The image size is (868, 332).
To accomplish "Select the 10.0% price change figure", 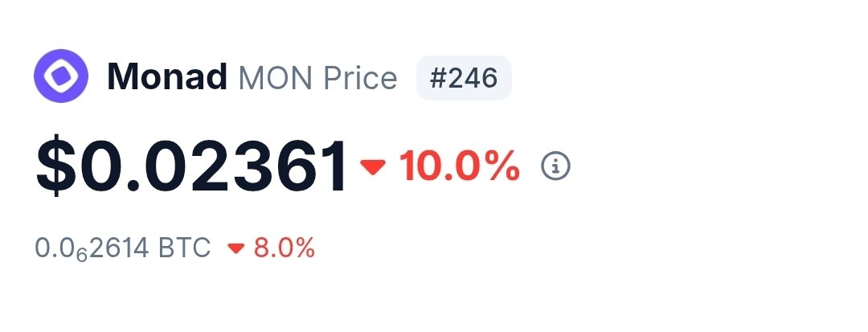I will (x=459, y=166).
